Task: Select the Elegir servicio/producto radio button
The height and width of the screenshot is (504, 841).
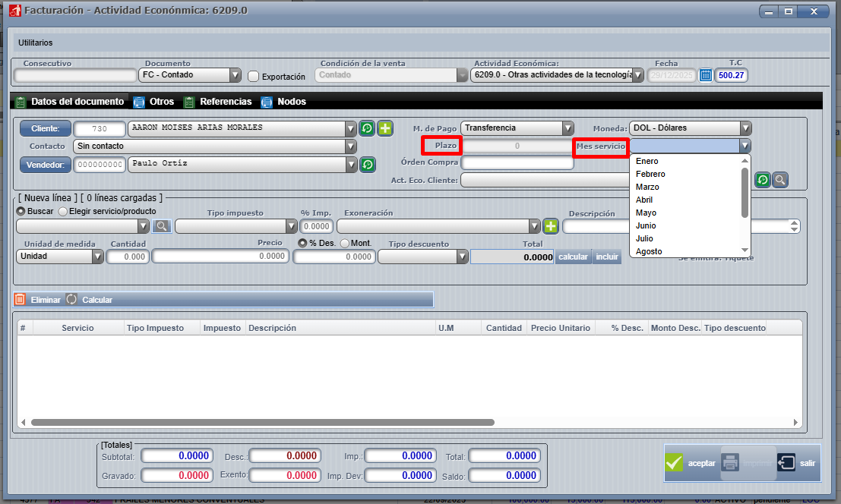Action: (63, 211)
